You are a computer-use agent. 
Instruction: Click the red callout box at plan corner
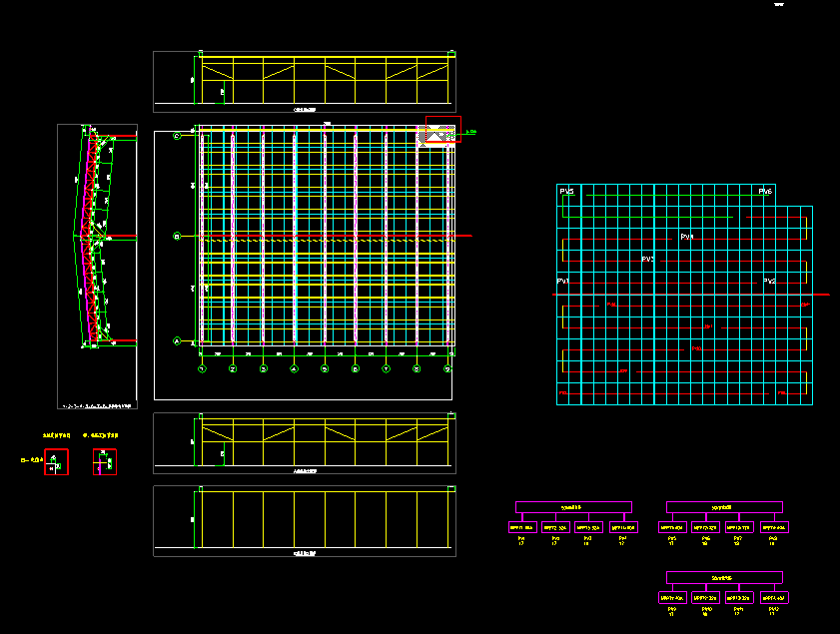pos(443,131)
